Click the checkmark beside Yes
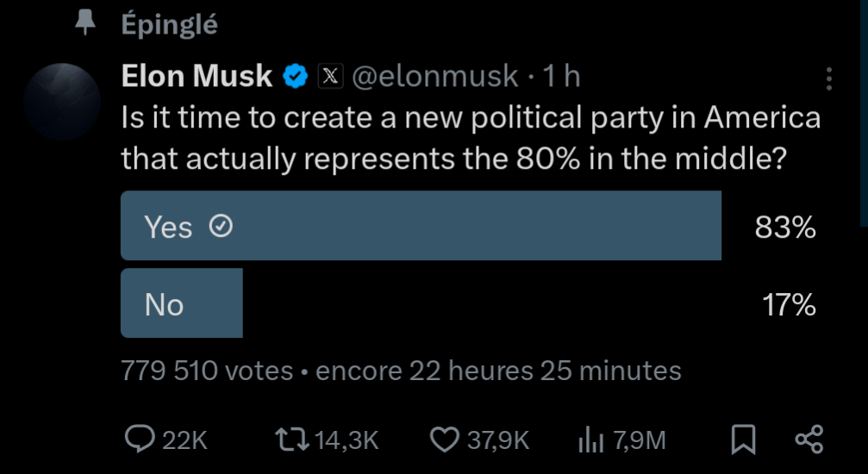Image resolution: width=868 pixels, height=474 pixels. tap(221, 227)
